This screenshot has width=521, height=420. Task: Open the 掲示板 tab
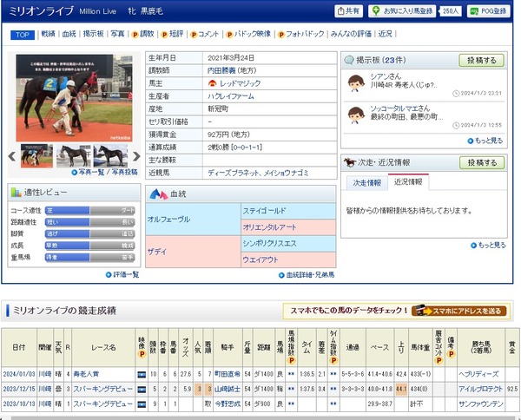pyautogui.click(x=94, y=34)
